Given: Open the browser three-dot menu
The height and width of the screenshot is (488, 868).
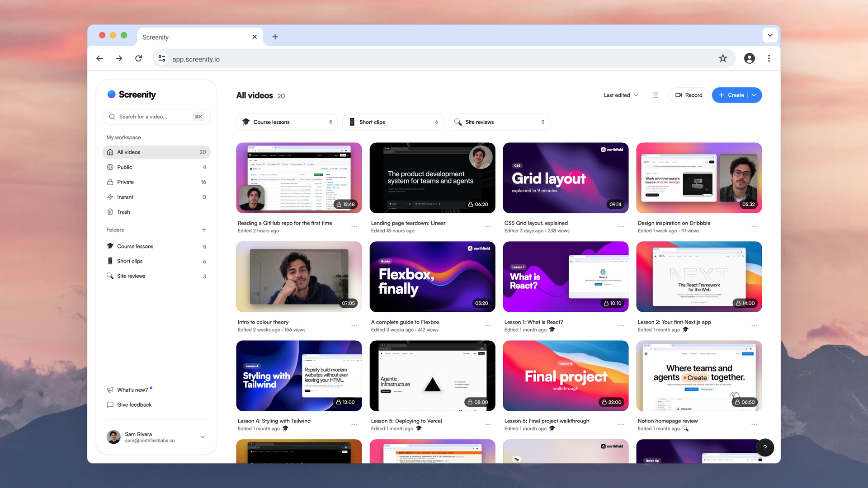Looking at the screenshot, I should click(x=769, y=58).
